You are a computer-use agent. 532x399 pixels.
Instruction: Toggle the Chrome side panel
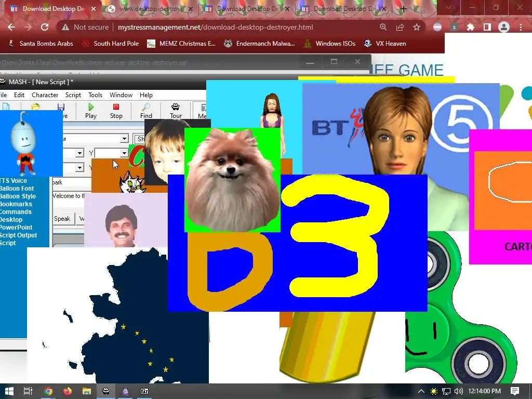(487, 27)
